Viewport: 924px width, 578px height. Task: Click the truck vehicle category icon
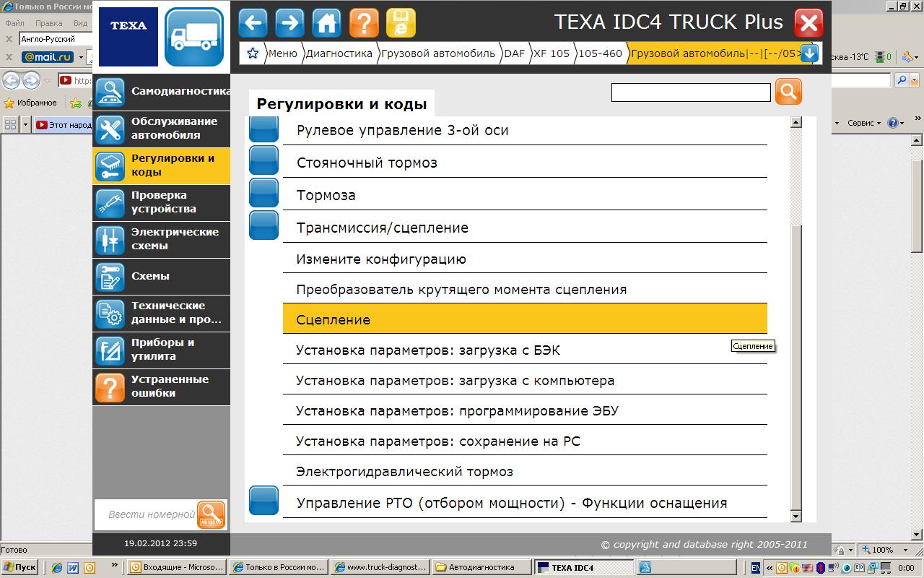click(193, 37)
